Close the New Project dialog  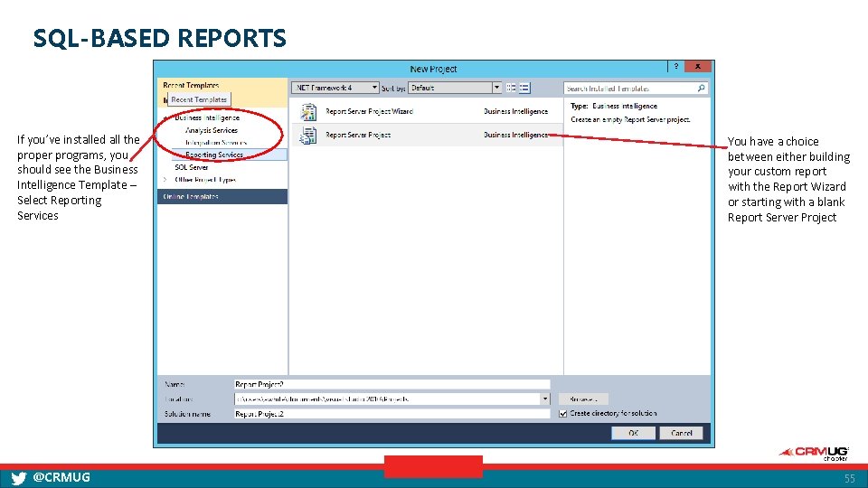[697, 66]
